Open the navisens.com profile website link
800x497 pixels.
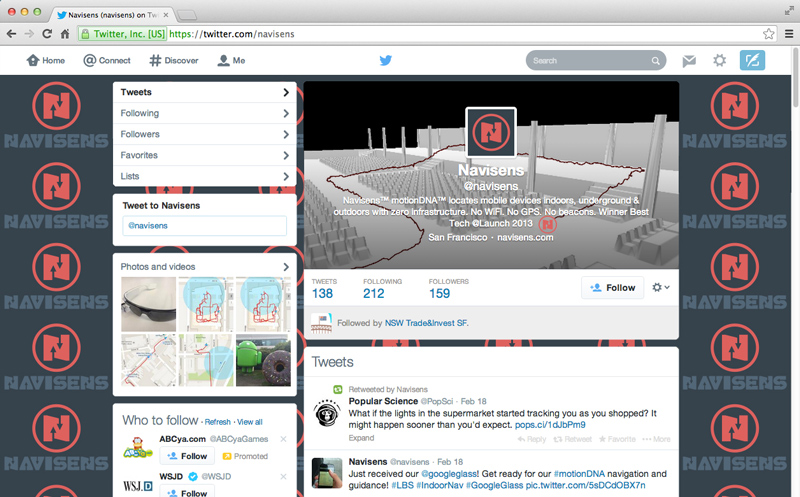(x=525, y=237)
